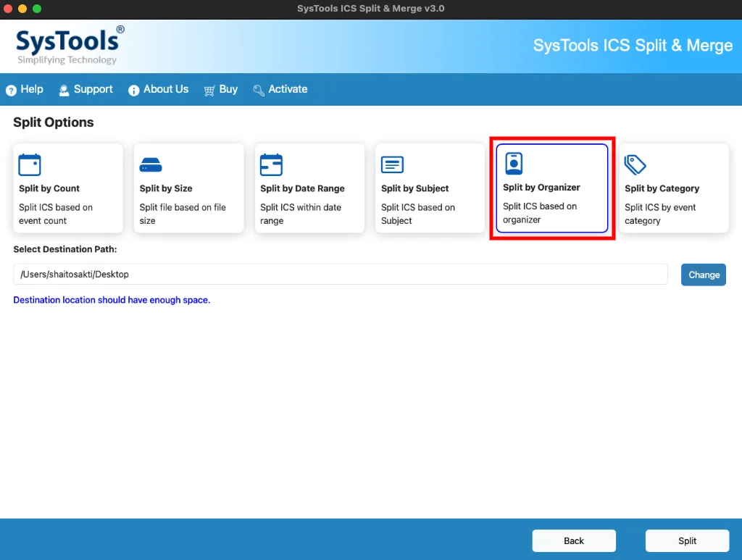Click the destination path input field
Screen dimensions: 742x560
[341, 275]
